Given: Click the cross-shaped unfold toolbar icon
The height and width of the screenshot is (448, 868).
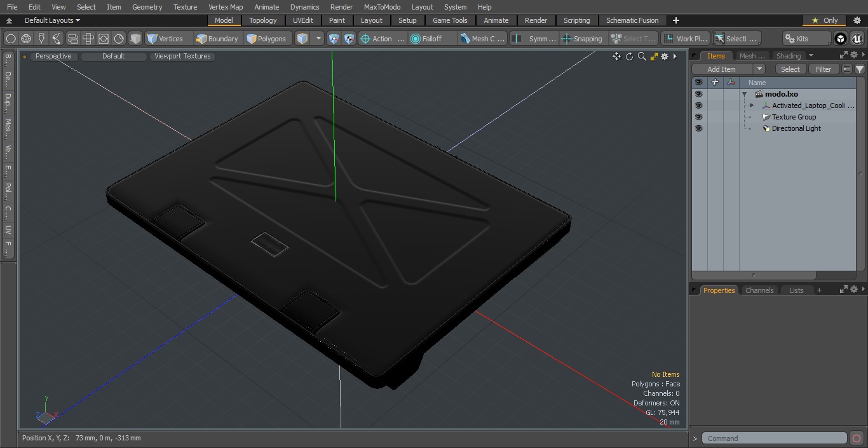Looking at the screenshot, I should click(x=88, y=39).
